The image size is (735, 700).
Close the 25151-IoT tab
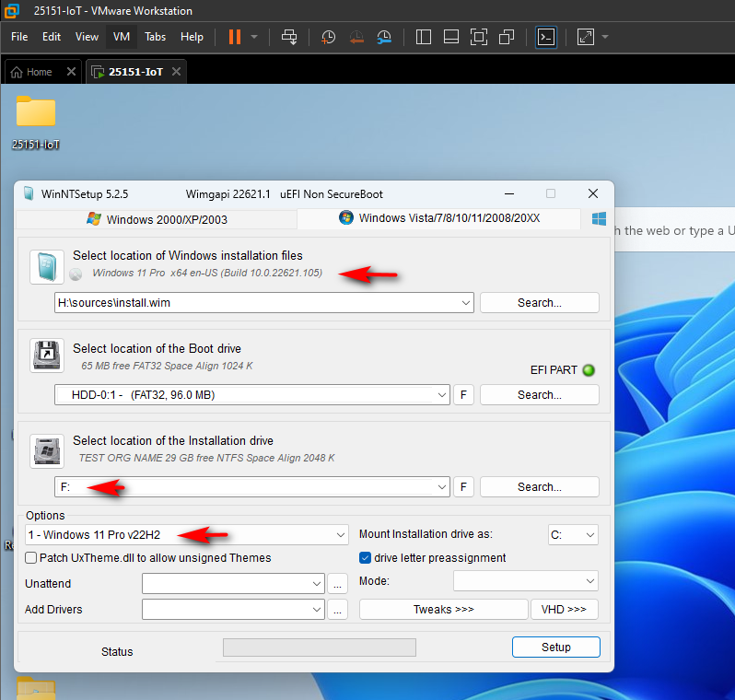point(176,71)
